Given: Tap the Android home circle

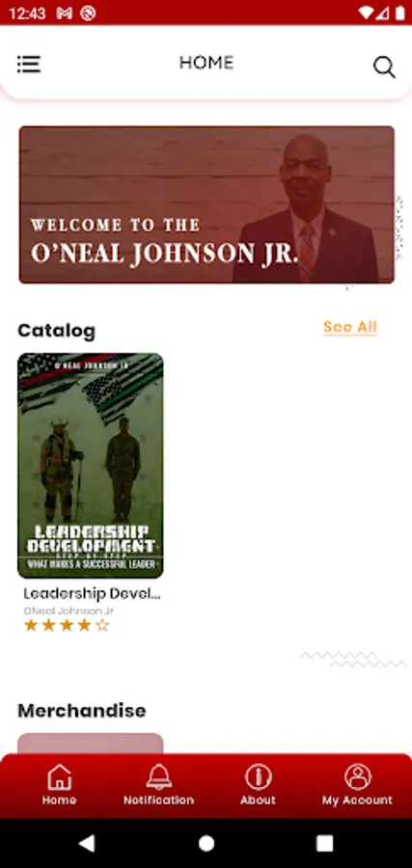Looking at the screenshot, I should pos(206,843).
